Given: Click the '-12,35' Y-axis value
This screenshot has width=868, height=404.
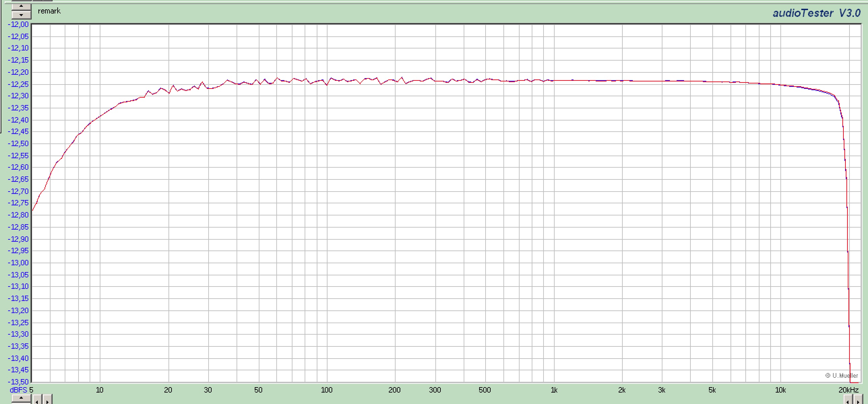Looking at the screenshot, I should click(19, 108).
